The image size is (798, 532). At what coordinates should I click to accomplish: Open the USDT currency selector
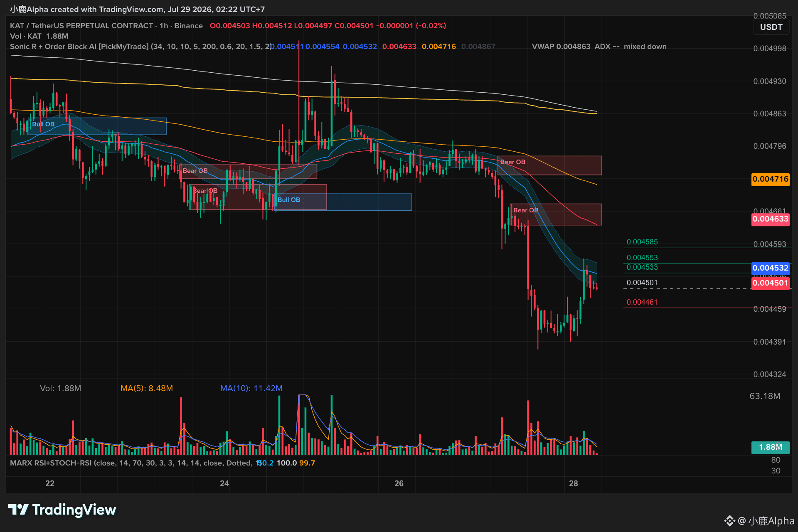[771, 27]
